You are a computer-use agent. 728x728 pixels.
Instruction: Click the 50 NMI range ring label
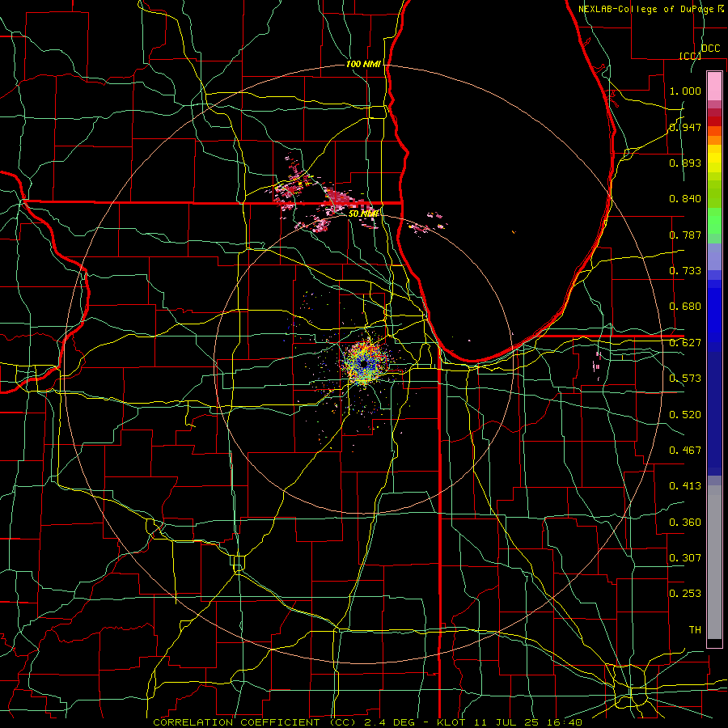(363, 214)
